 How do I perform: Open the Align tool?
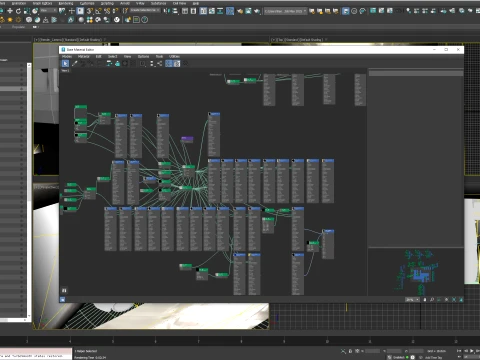coord(175,11)
